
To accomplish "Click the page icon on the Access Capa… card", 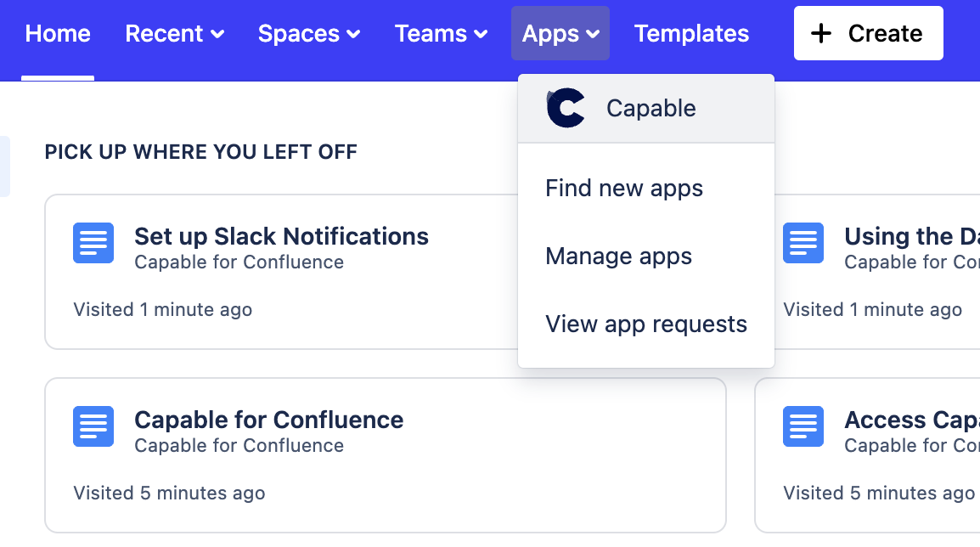I will tap(803, 426).
